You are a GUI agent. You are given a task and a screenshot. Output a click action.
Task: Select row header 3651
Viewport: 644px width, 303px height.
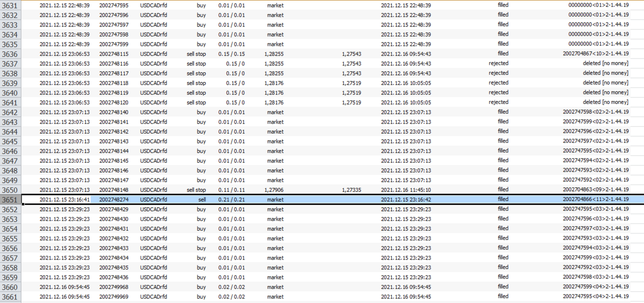pyautogui.click(x=10, y=199)
